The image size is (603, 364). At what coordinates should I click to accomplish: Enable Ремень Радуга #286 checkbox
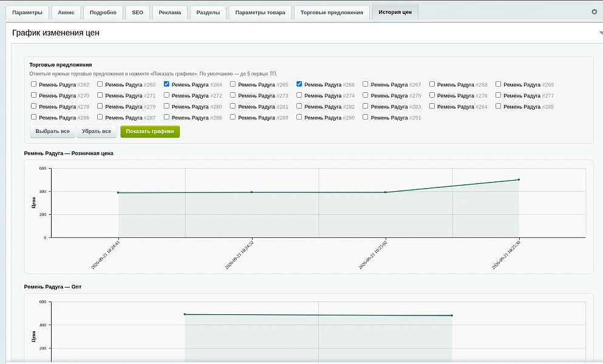click(x=34, y=117)
